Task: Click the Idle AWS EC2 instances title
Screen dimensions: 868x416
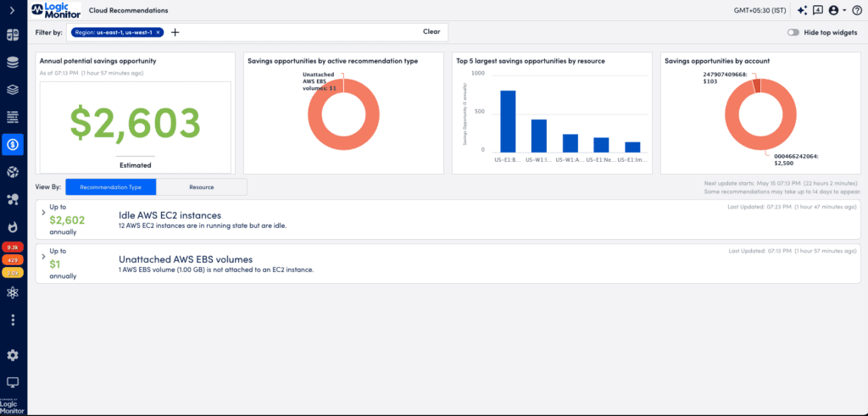Action: [x=170, y=215]
